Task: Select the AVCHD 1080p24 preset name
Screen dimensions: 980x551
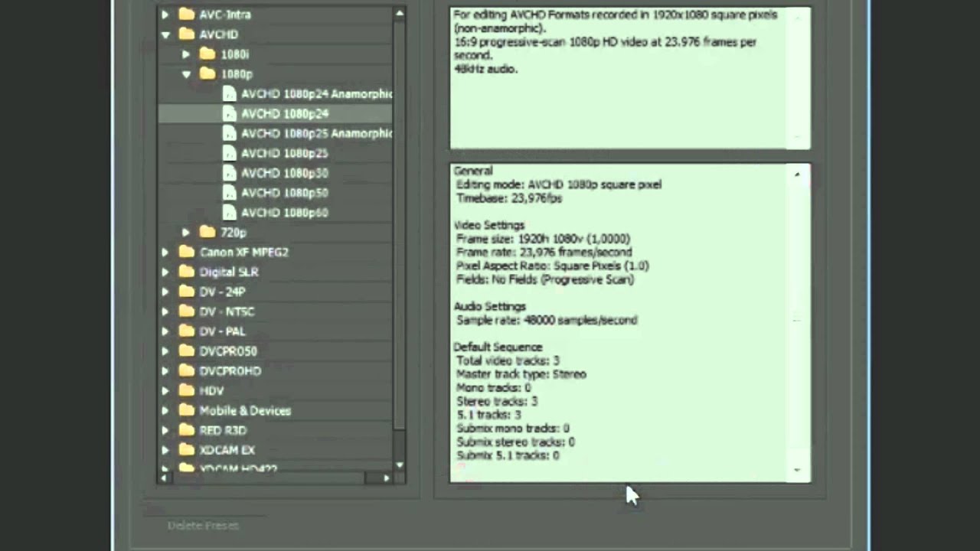Action: pos(285,114)
